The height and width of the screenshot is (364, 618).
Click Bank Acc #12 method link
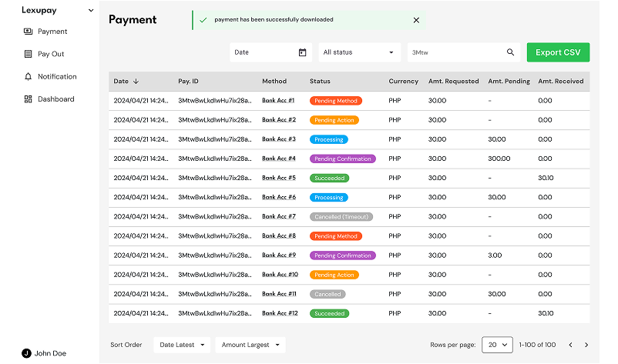coord(280,313)
